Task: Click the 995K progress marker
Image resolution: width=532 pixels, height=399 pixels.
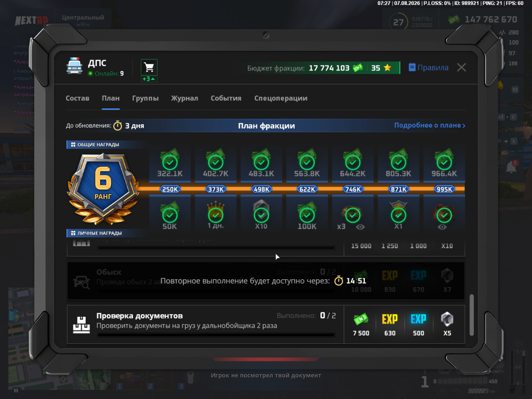Action: pyautogui.click(x=444, y=189)
